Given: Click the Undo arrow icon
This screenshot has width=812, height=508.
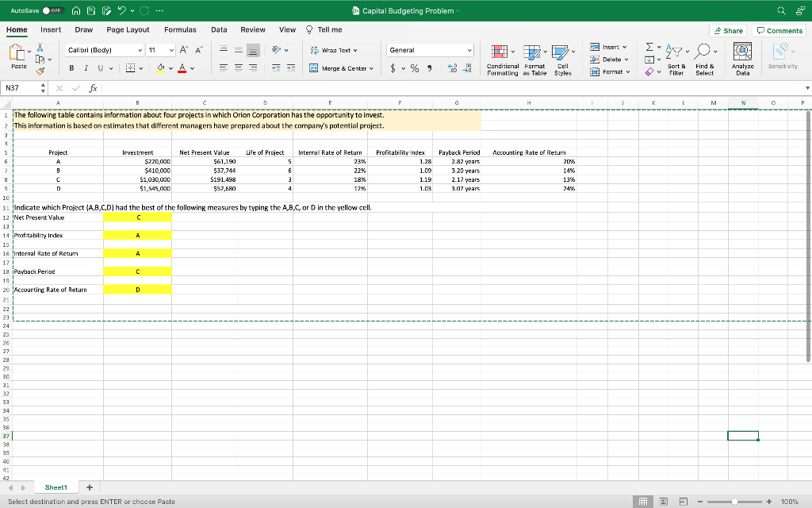Looking at the screenshot, I should click(x=122, y=10).
